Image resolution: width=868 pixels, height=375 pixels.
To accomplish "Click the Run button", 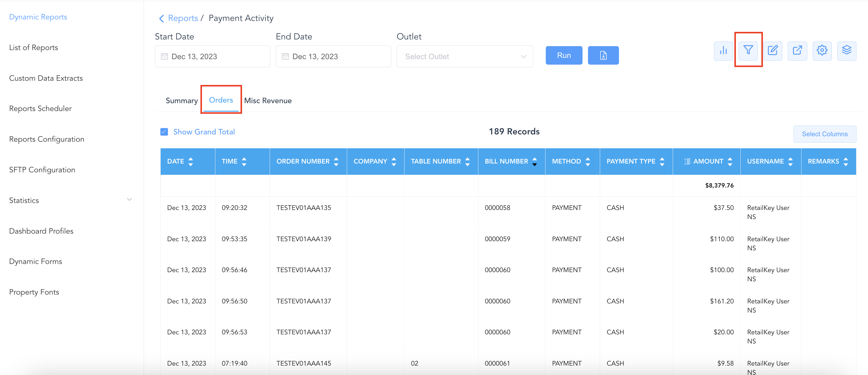I will pos(564,56).
